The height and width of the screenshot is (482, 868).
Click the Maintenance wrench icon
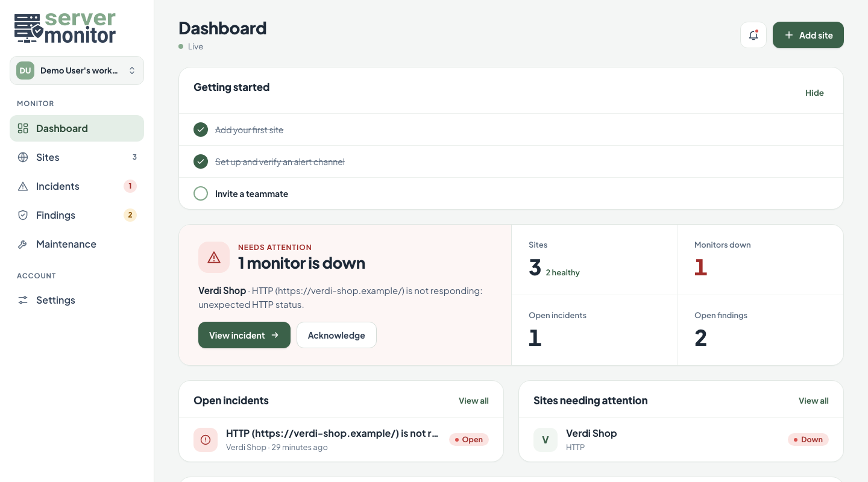23,244
